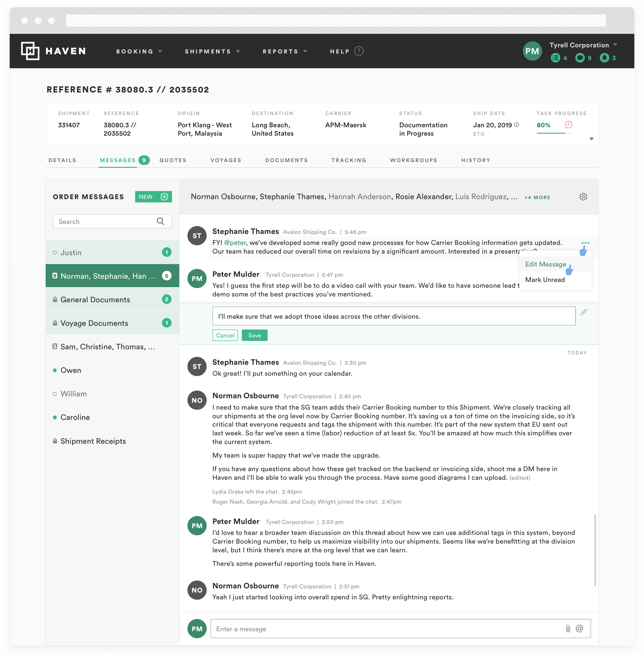This screenshot has width=644, height=658.
Task: Toggle the General Documents lock icon
Action: (x=55, y=299)
